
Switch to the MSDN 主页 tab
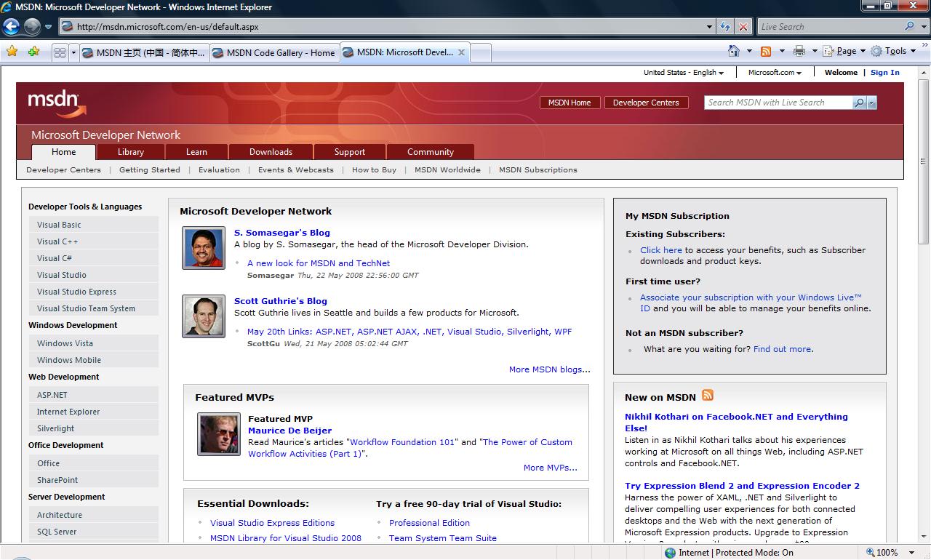(x=144, y=52)
